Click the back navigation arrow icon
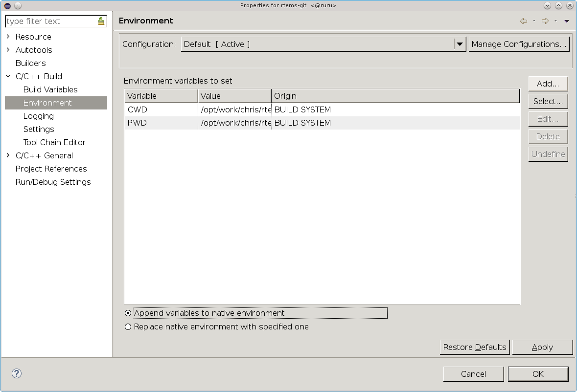Viewport: 577px width, 392px height. 523,21
